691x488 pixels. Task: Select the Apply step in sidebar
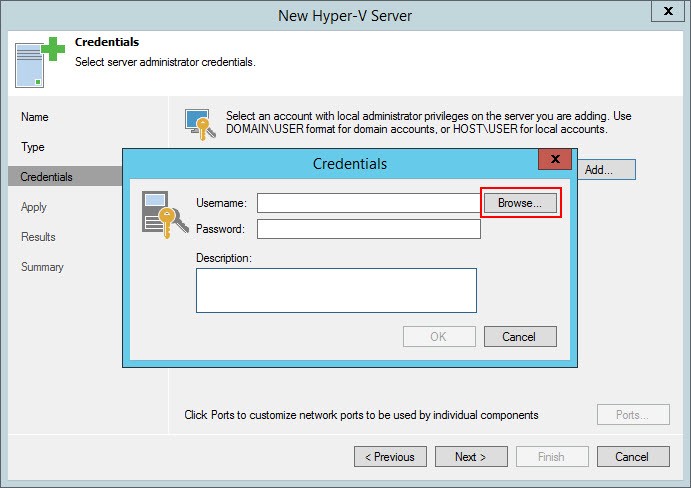coord(33,207)
